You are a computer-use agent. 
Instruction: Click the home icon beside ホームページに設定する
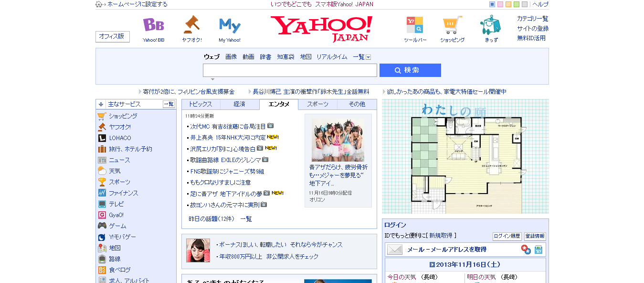pyautogui.click(x=99, y=4)
